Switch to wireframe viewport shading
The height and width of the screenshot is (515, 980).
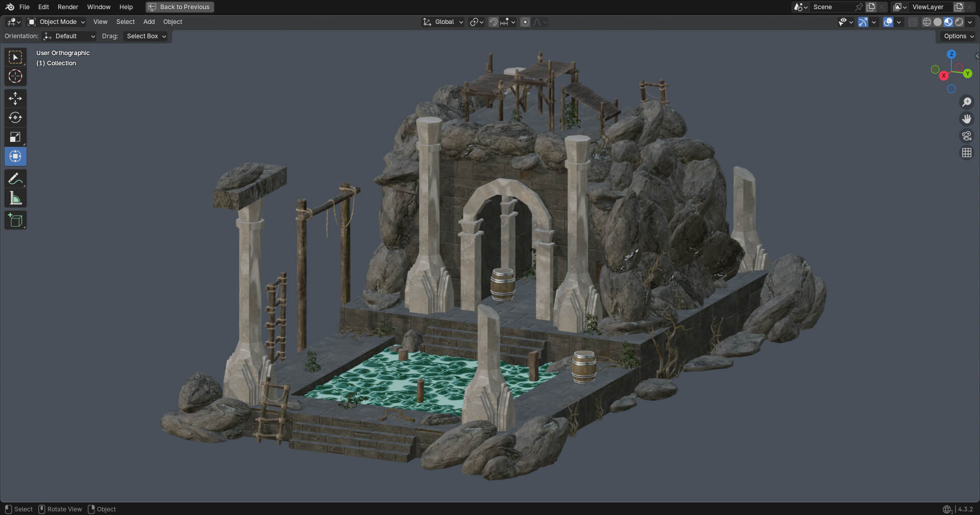pyautogui.click(x=926, y=22)
